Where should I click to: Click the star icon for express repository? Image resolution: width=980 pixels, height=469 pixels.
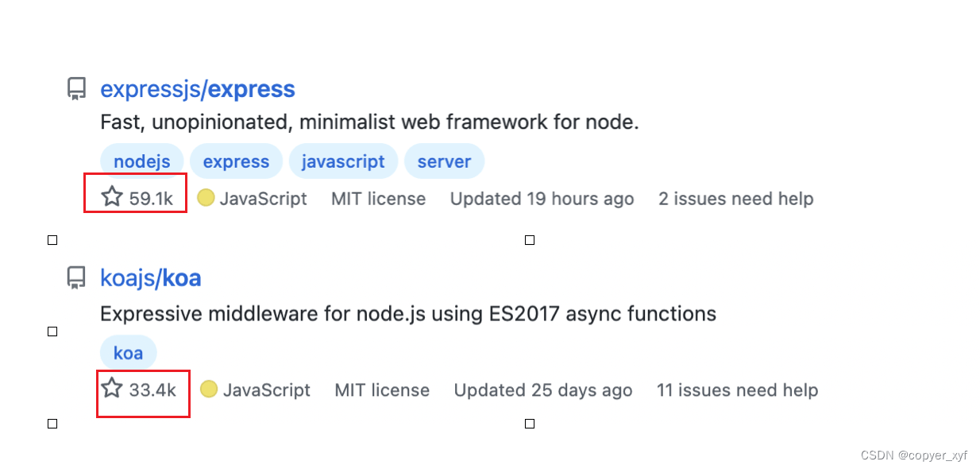pos(112,197)
